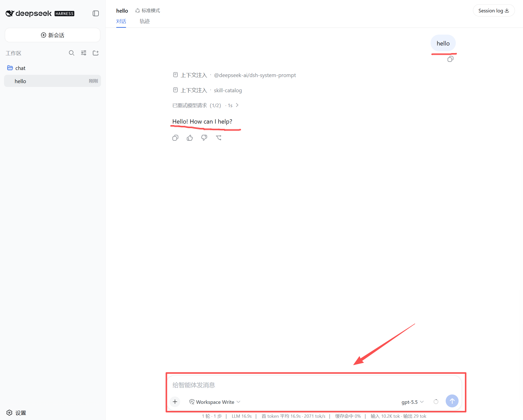Click the '输入 10.2K tok · 输出 29 tok' status
The width and height of the screenshot is (523, 420).
point(398,416)
